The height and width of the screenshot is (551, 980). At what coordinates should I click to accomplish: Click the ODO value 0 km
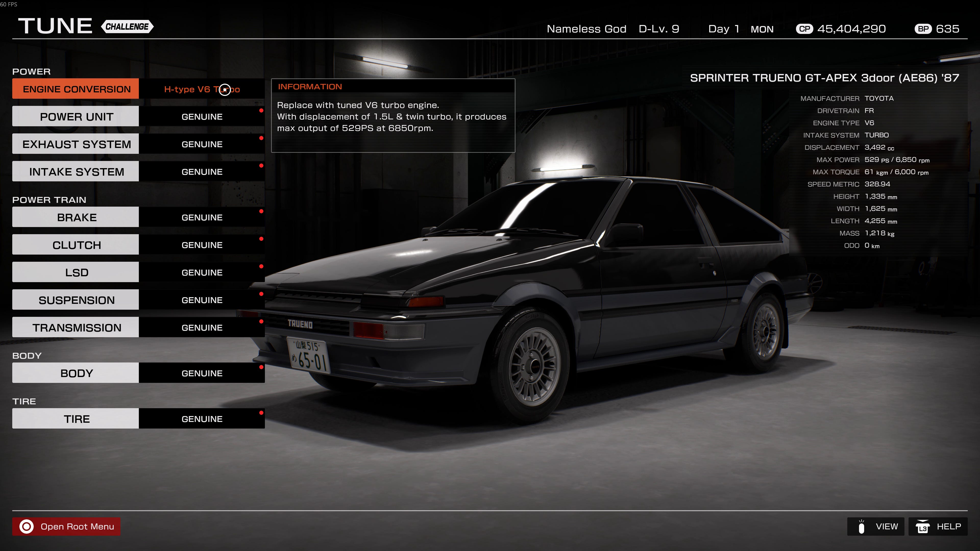click(x=872, y=246)
